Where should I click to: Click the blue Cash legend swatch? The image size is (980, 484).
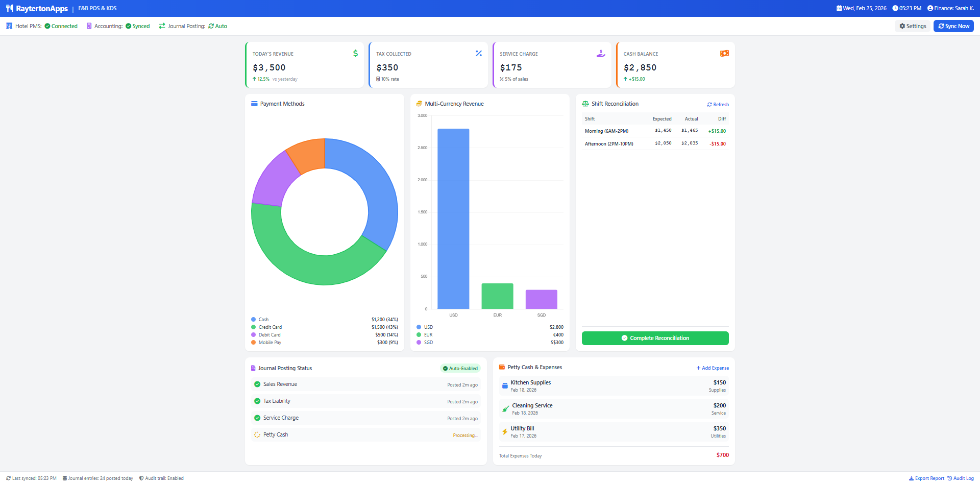[254, 319]
